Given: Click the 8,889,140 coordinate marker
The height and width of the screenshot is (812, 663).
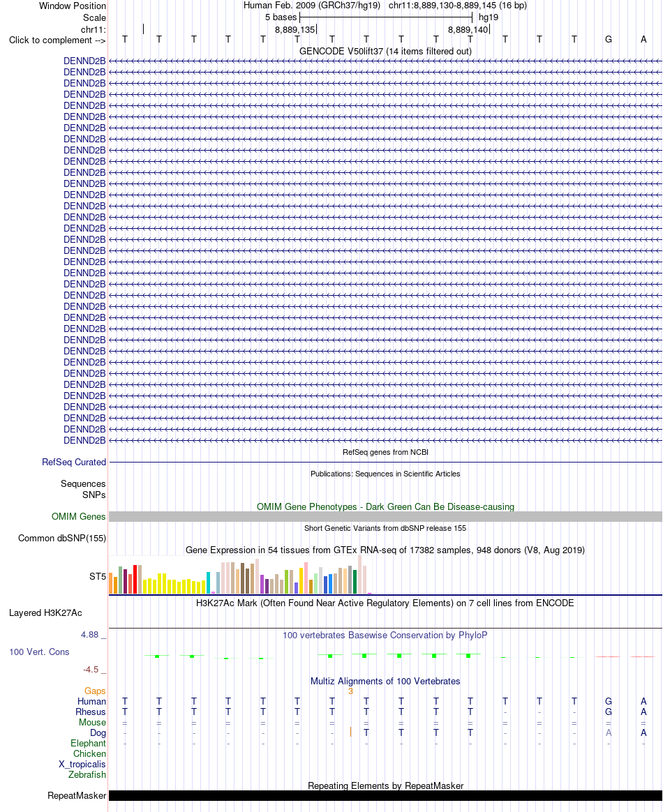Looking at the screenshot, I should (468, 29).
